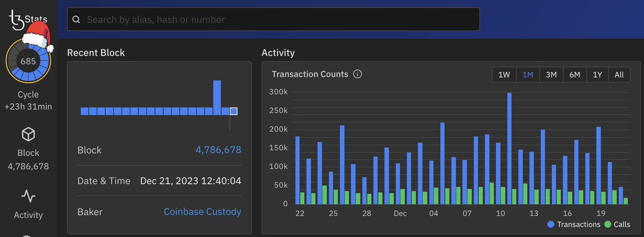Click the Block 4,786,678 sidebar label
Screen dimensions: 644x237
[28, 160]
